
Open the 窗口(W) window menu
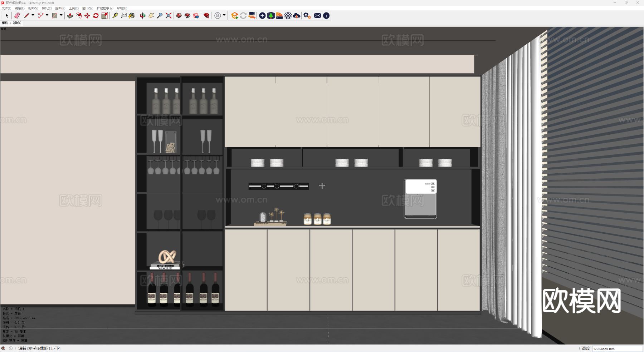pos(87,8)
